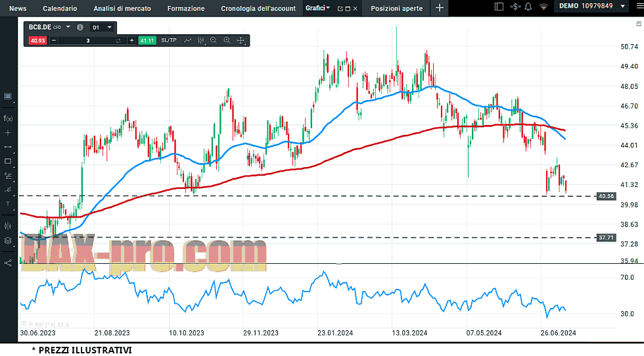The width and height of the screenshot is (644, 356).
Task: Open the Analisi di mercato tab
Action: 122,8
